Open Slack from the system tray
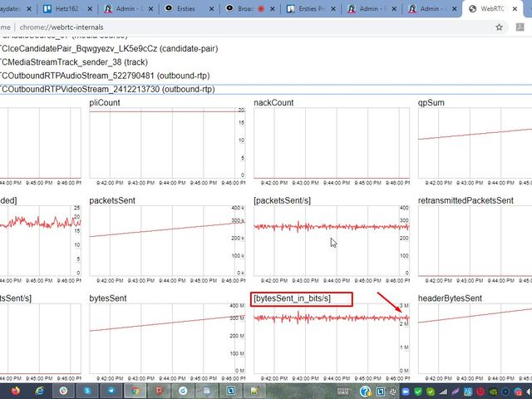This screenshot has height=399, width=532. coord(392,392)
